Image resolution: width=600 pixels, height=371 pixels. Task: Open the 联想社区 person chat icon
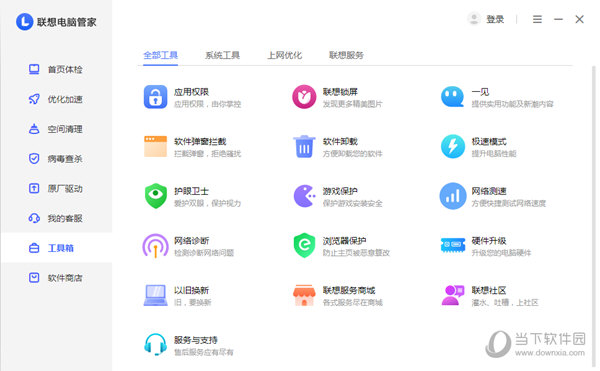[453, 295]
